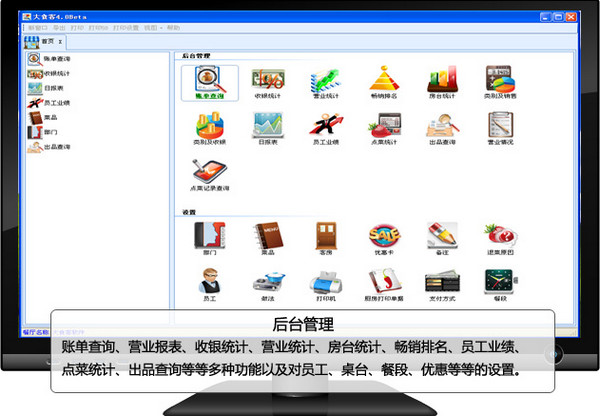Open the 帮助 menu
Image resolution: width=600 pixels, height=416 pixels.
[x=175, y=29]
